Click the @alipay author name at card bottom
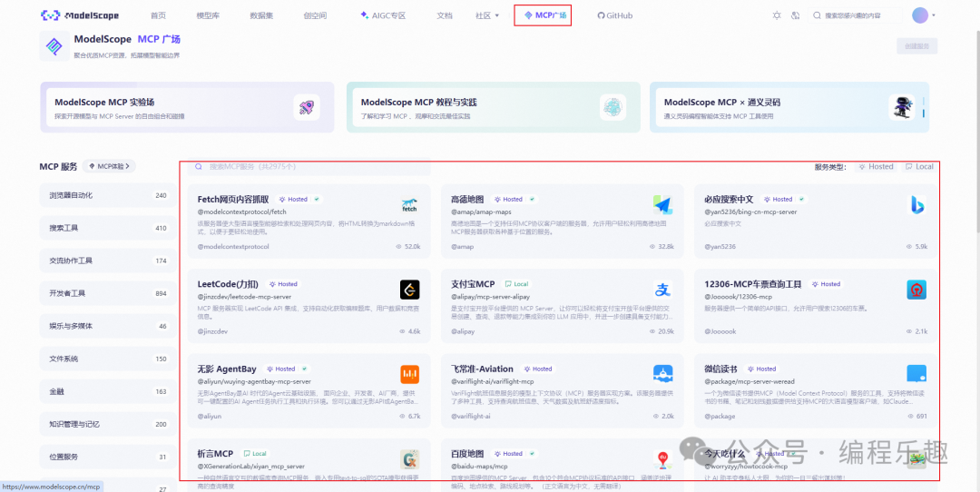980x492 pixels. coord(465,331)
